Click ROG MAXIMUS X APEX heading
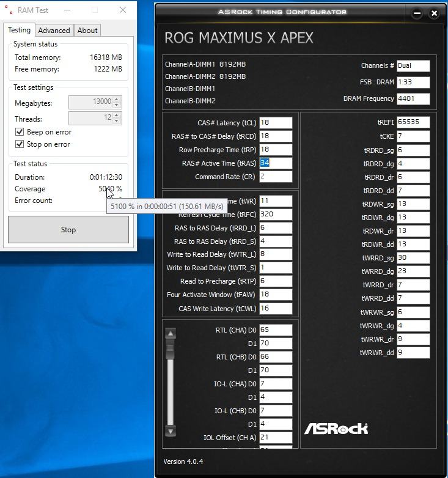448x478 pixels. point(239,38)
